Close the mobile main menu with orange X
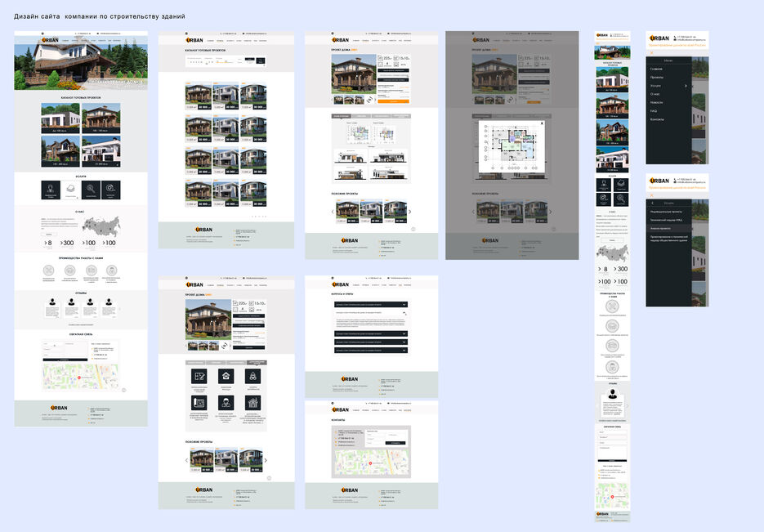Viewport: 764px width, 532px height. pyautogui.click(x=652, y=52)
